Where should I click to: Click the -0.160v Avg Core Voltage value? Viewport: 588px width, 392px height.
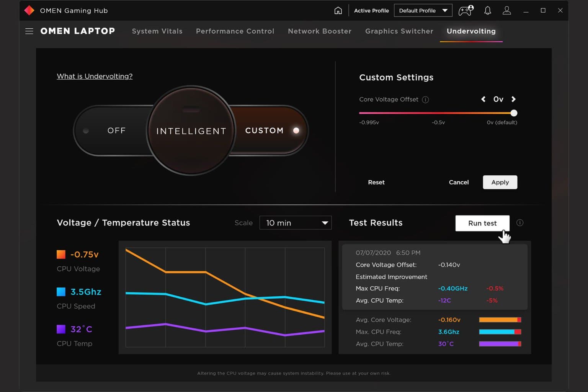pyautogui.click(x=449, y=320)
